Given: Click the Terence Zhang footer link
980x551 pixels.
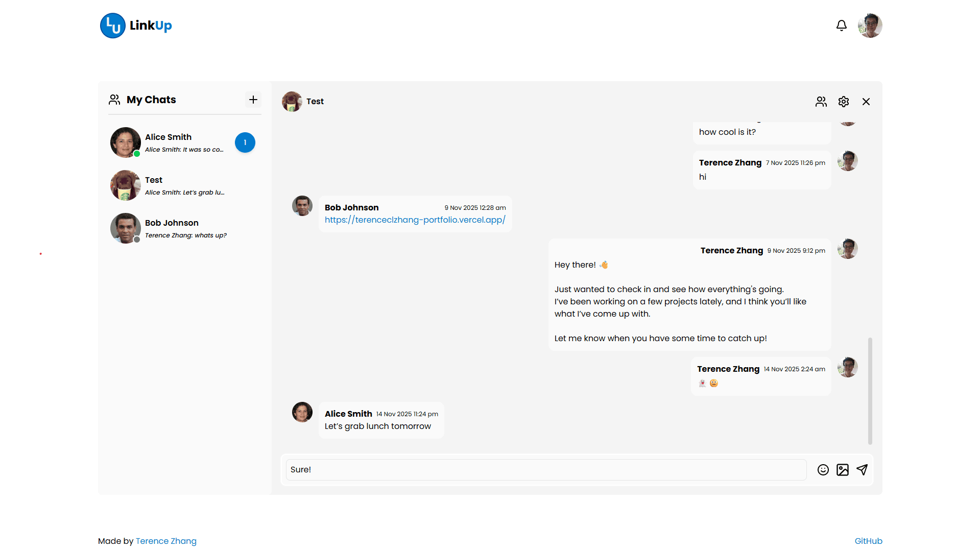Looking at the screenshot, I should pos(166,541).
